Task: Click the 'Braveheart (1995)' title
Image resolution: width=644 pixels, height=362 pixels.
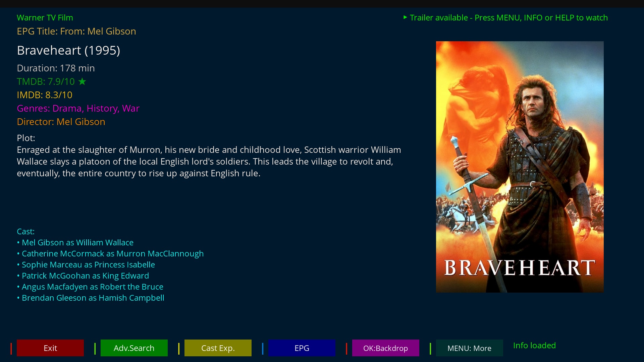Action: point(68,50)
